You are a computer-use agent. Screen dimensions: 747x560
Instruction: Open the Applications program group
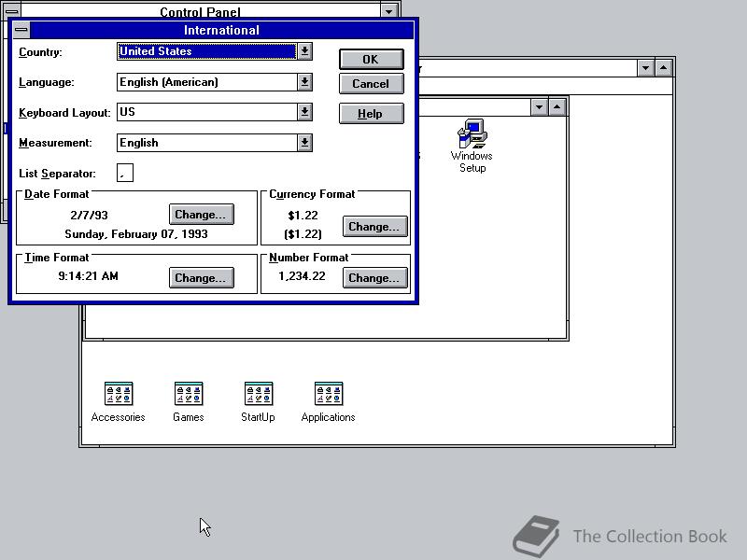[x=329, y=402]
